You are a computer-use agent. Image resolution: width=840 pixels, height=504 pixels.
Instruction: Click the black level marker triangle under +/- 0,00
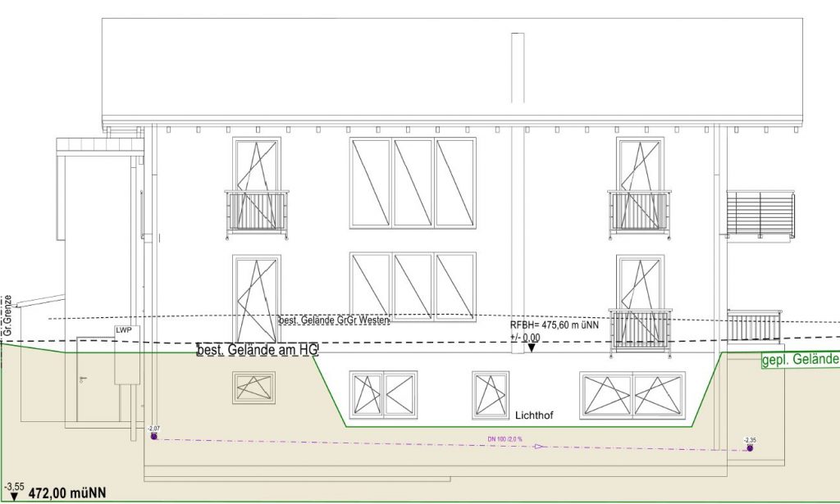pos(532,347)
